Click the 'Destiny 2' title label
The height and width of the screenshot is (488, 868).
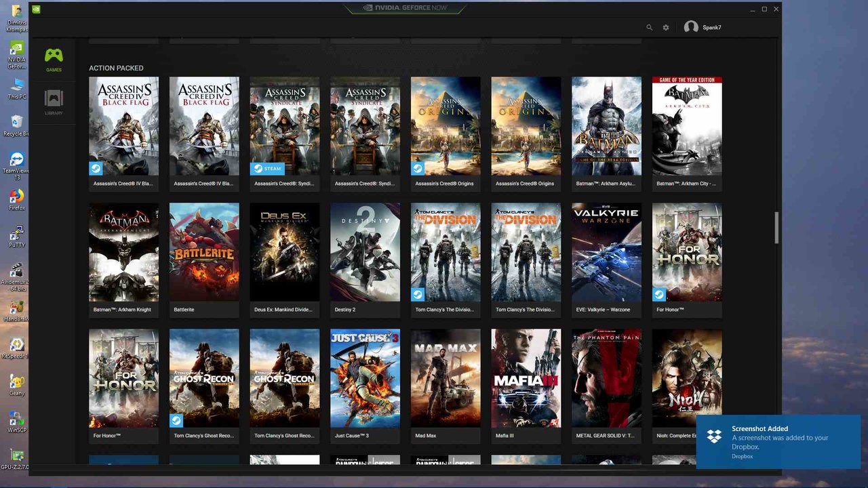tap(345, 310)
